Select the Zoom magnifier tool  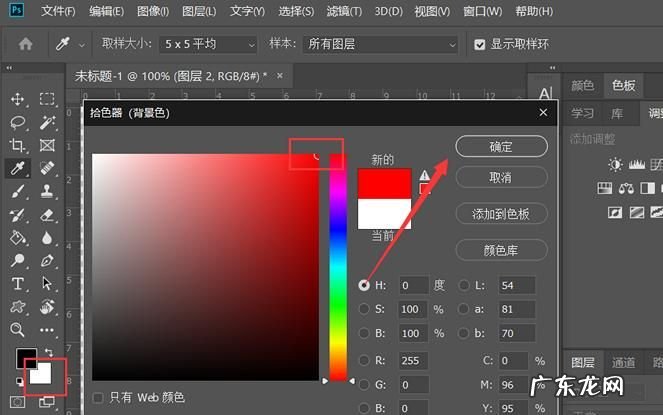(17, 329)
